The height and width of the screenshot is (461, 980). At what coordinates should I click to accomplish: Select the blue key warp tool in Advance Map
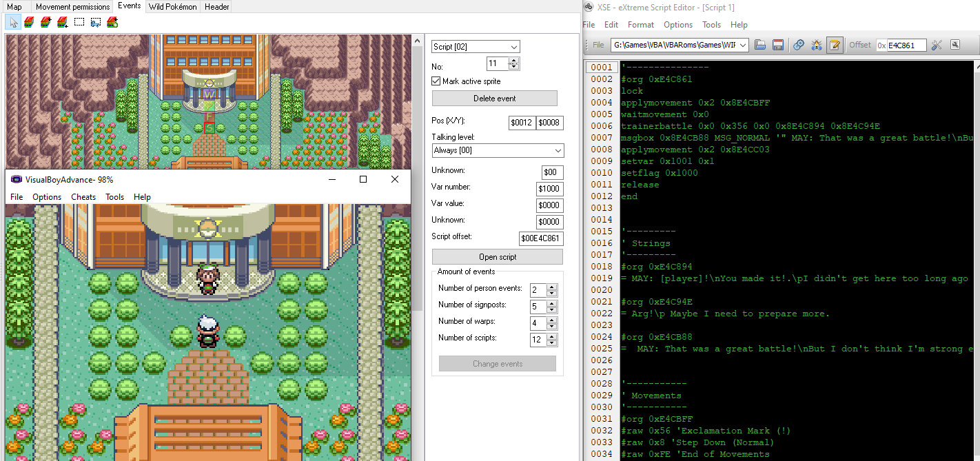pyautogui.click(x=96, y=22)
